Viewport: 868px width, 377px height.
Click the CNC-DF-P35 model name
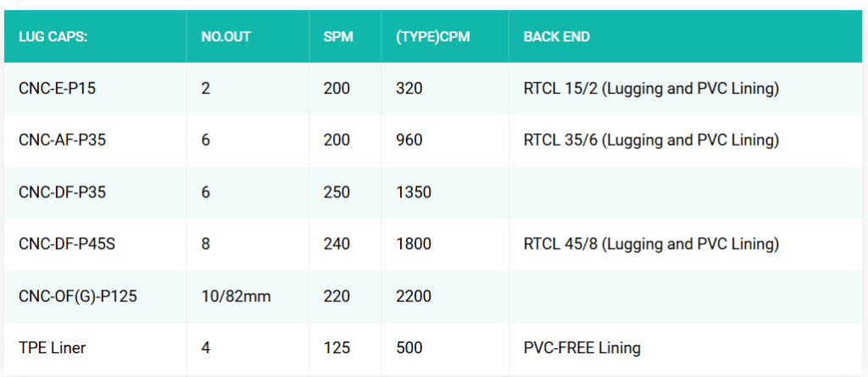click(62, 192)
